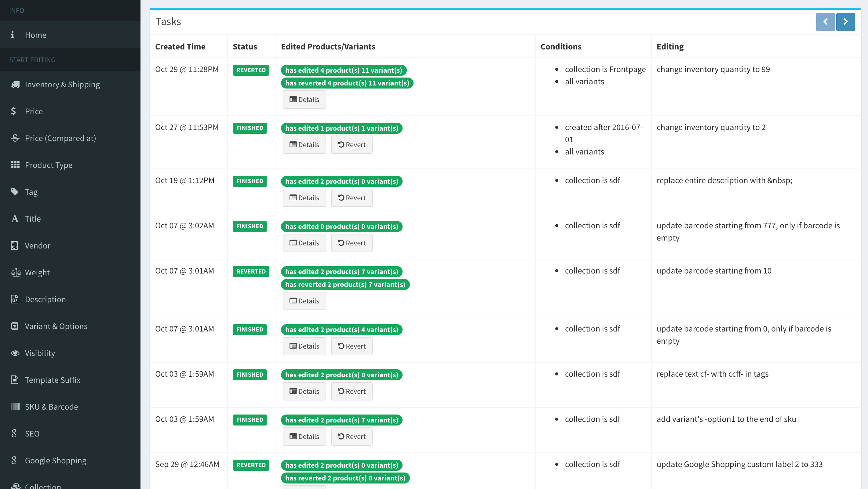Click the dollar sign Price icon
Viewport: 868px width, 489px height.
(x=13, y=111)
